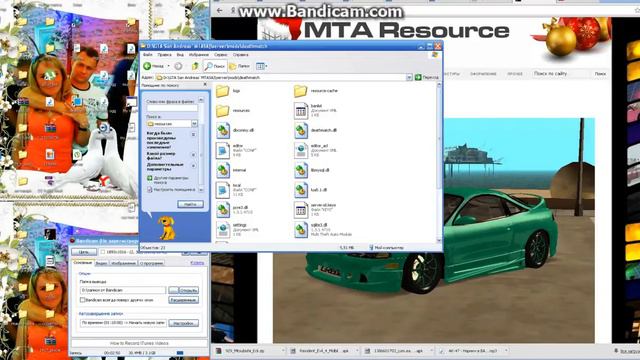640x360 pixels.
Task: Toggle the checkbox beside Bandicam Цель button
Action: pyautogui.click(x=103, y=252)
